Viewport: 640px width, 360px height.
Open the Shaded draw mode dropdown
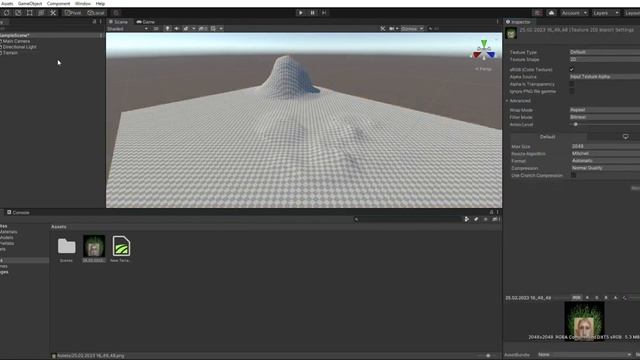tap(127, 29)
